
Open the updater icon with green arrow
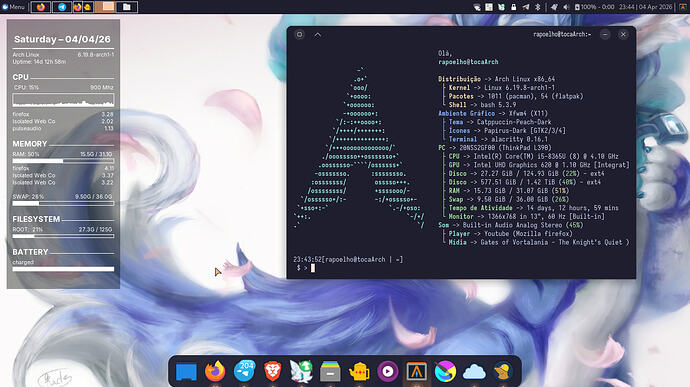pos(301,371)
